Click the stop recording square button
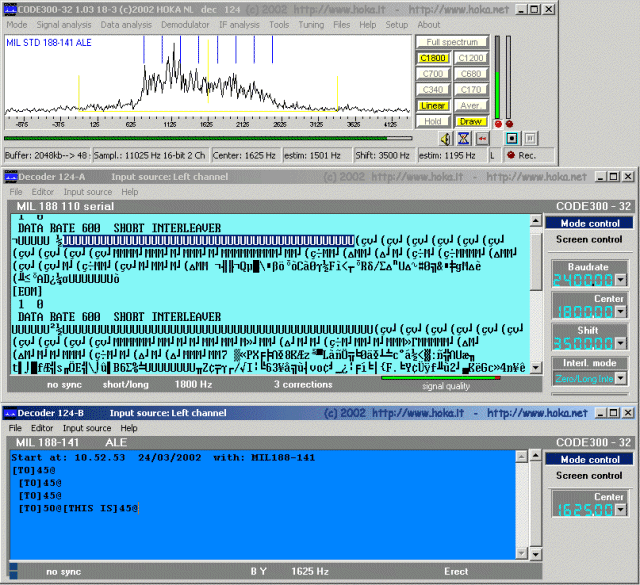Viewport: 640px width, 585px height. point(512,139)
